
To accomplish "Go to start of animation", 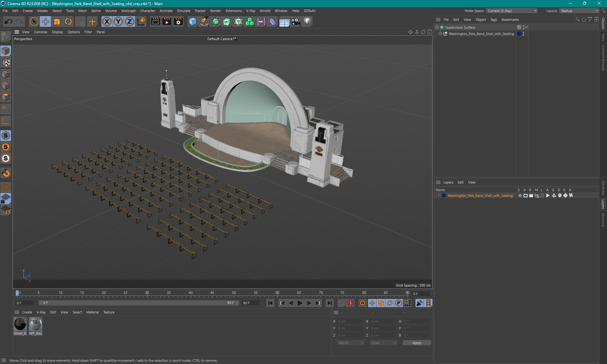I will (270, 303).
